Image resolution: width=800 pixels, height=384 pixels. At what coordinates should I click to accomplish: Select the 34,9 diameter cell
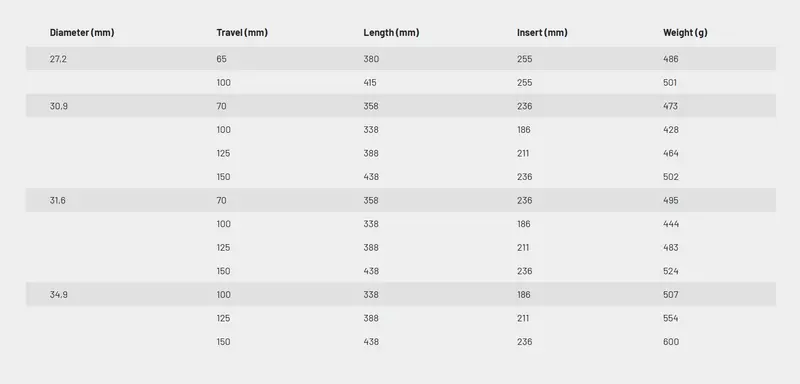[x=58, y=295]
